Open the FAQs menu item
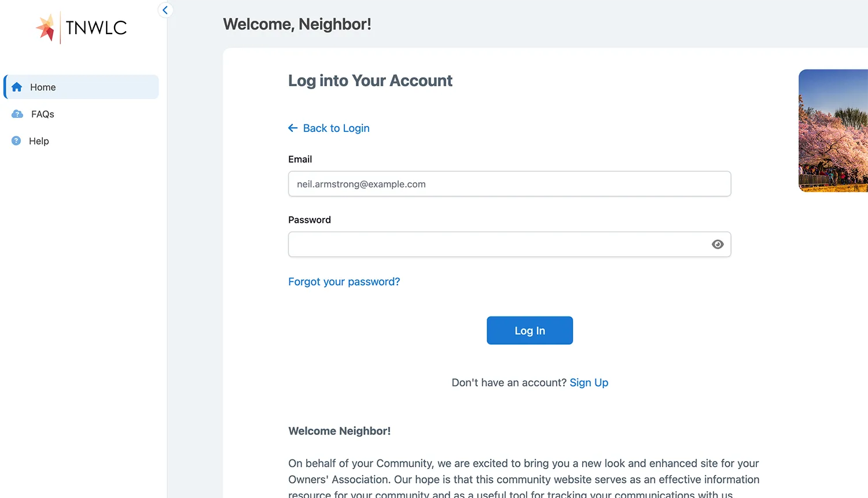The image size is (868, 498). [x=42, y=114]
